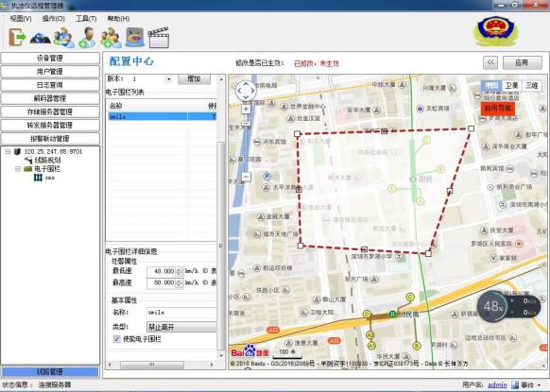This screenshot has width=550, height=392.
Task: Click the bottom-left fence vertex handle
Action: [x=301, y=246]
